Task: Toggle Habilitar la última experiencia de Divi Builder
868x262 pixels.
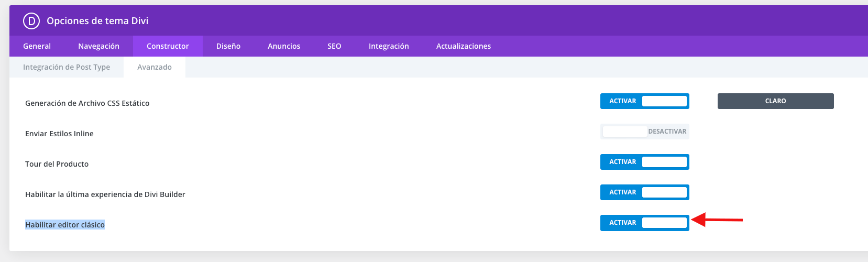Action: tap(645, 192)
